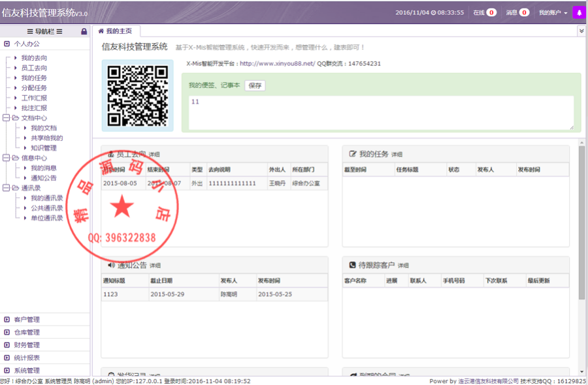Expand the 客户管理 accordion section
Image resolution: width=588 pixels, height=385 pixels.
pyautogui.click(x=45, y=320)
